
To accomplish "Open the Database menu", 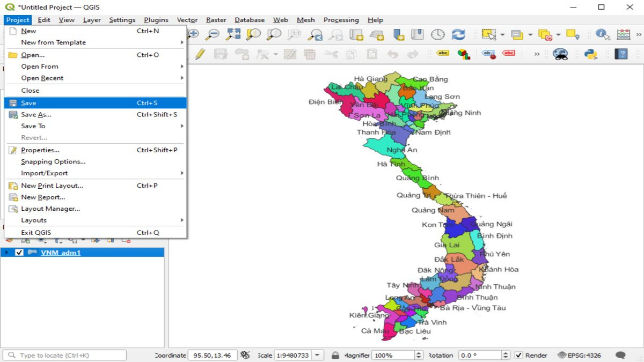I will (250, 20).
